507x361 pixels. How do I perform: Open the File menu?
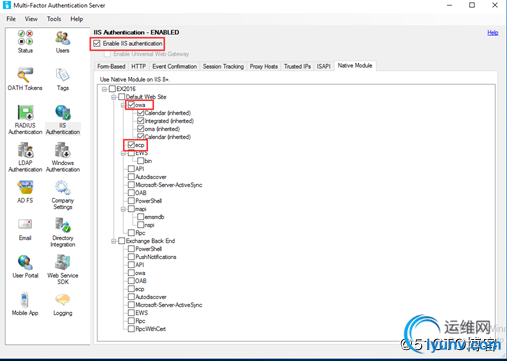coord(11,19)
